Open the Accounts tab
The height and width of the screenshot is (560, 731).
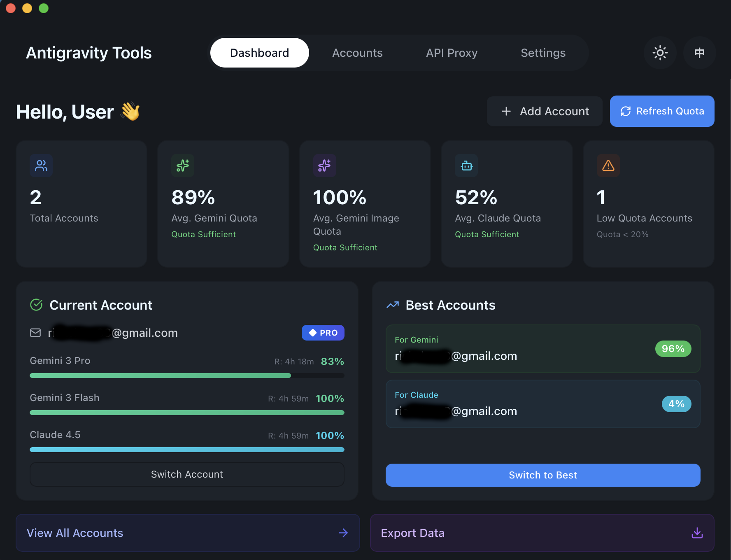[357, 53]
